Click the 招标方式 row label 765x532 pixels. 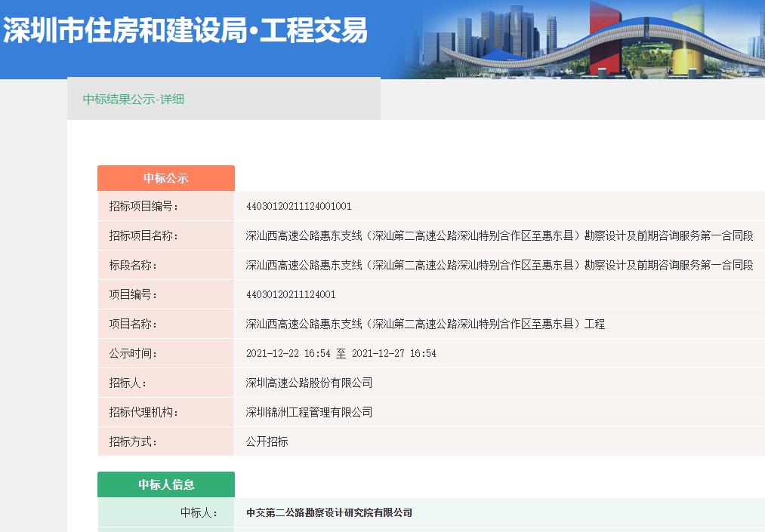pos(133,441)
